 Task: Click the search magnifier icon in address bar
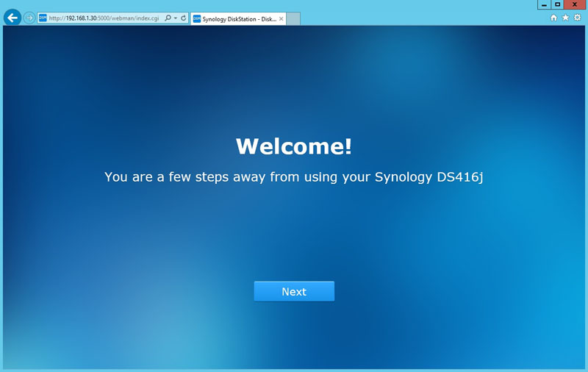point(168,18)
